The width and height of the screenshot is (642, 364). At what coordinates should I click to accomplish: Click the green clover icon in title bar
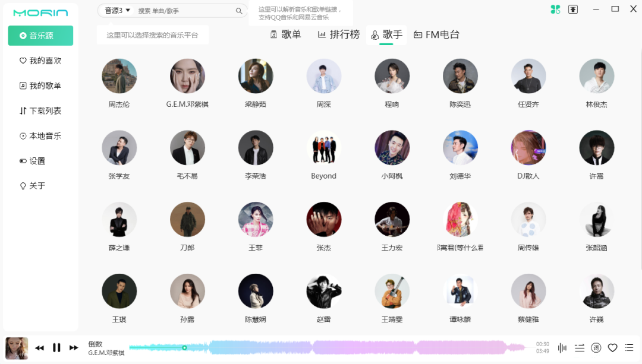pos(555,10)
